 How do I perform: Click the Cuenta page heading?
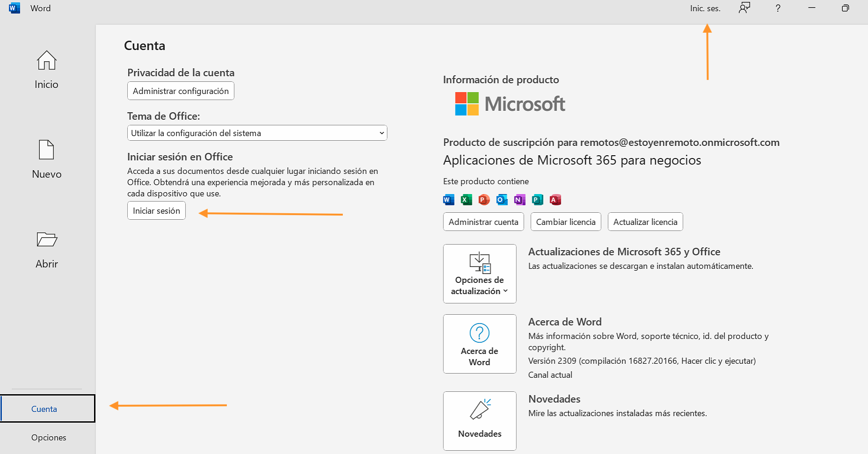click(x=145, y=46)
